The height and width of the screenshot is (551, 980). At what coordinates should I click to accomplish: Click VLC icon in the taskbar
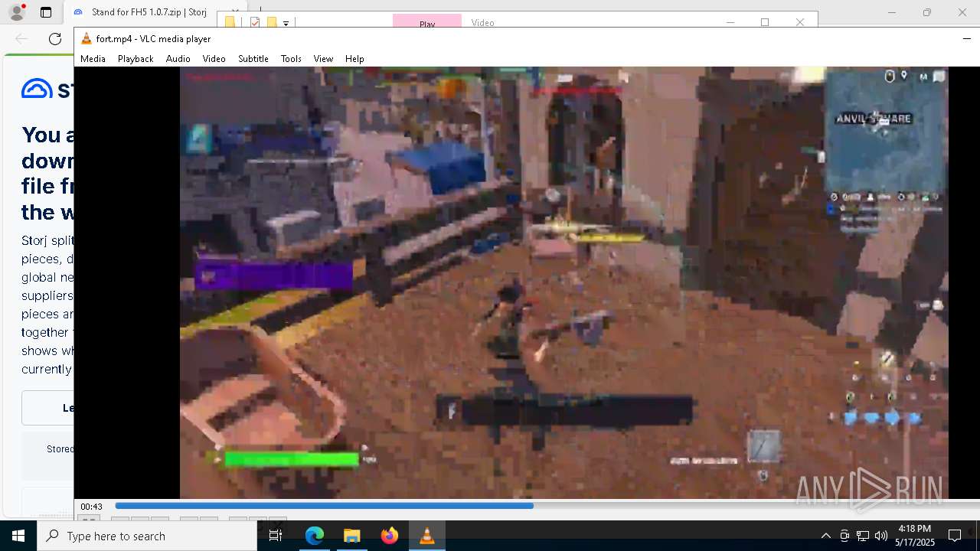427,536
